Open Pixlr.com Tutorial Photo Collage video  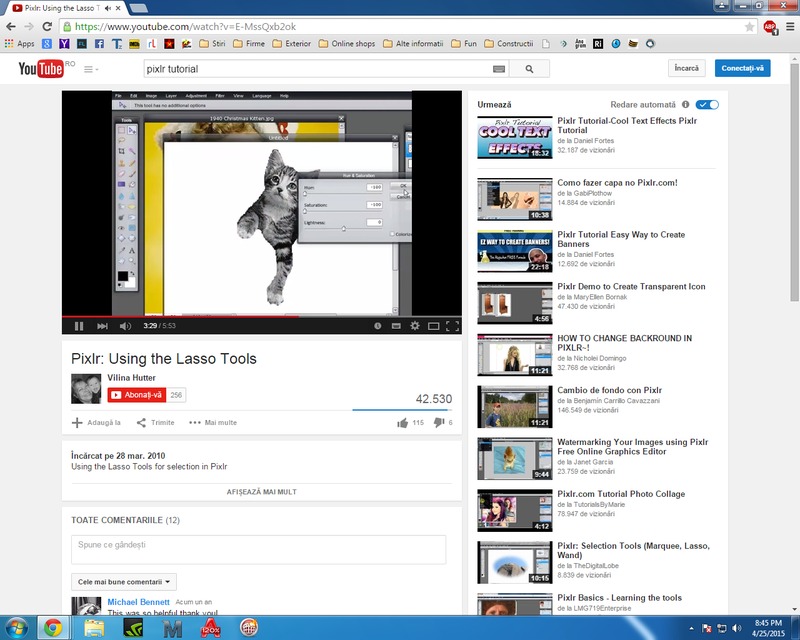(x=621, y=494)
